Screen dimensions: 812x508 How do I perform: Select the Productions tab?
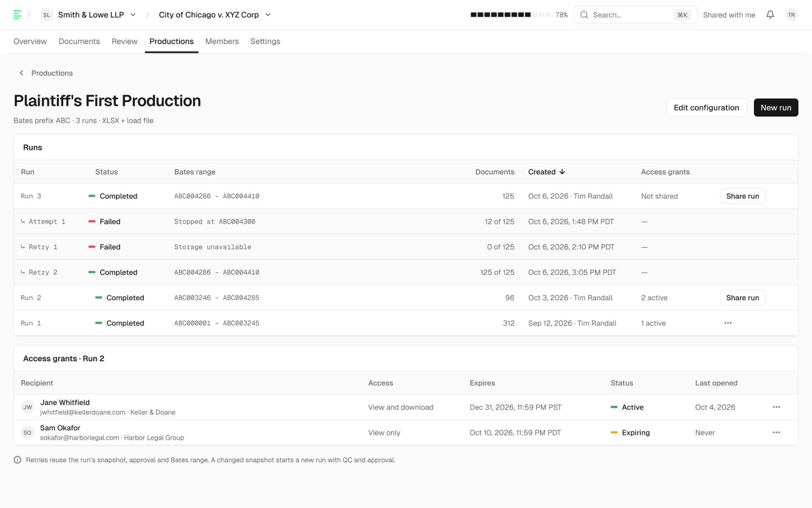click(171, 41)
